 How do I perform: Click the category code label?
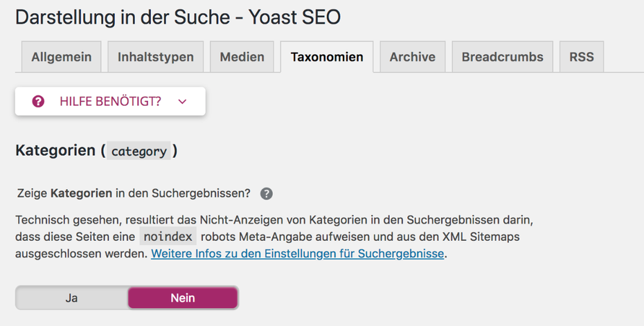(x=138, y=151)
